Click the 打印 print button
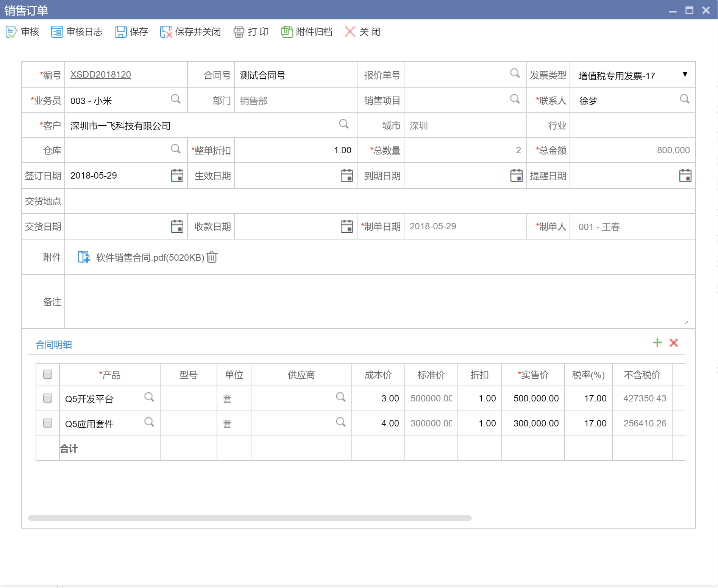Screen dimensions: 718x588 [x=251, y=32]
